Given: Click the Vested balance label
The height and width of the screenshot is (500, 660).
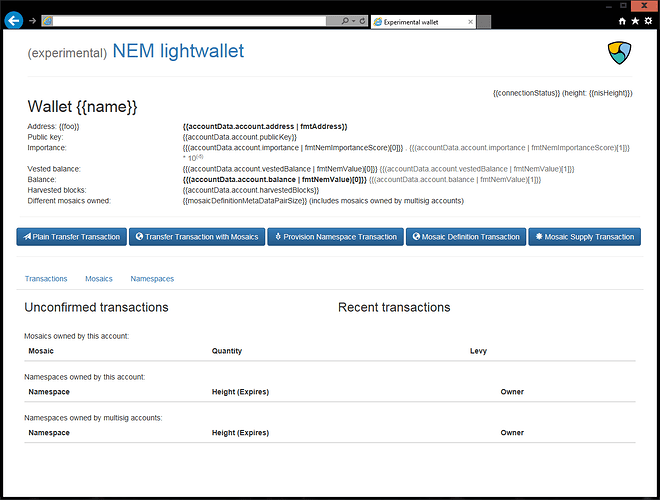Looking at the screenshot, I should coord(54,169).
